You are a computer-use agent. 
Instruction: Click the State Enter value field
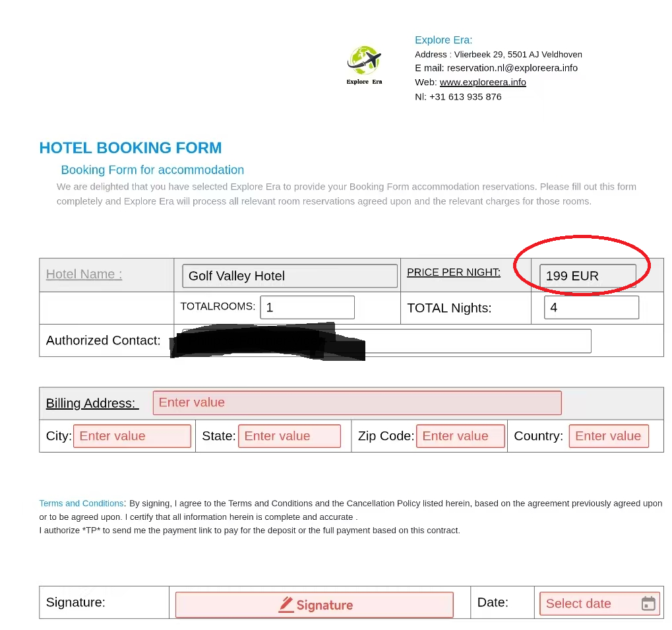click(x=290, y=436)
